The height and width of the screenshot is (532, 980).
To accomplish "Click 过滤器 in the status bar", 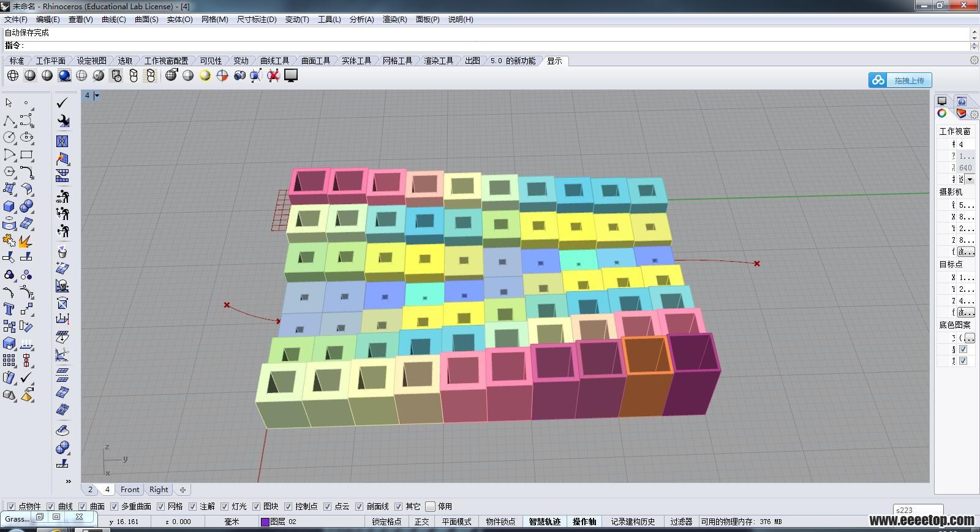I will (x=681, y=522).
